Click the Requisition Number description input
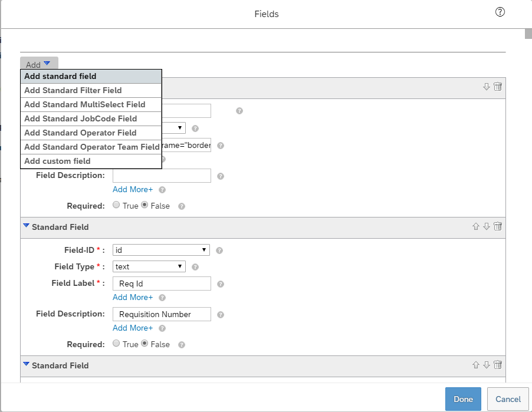The width and height of the screenshot is (532, 412). [x=162, y=314]
